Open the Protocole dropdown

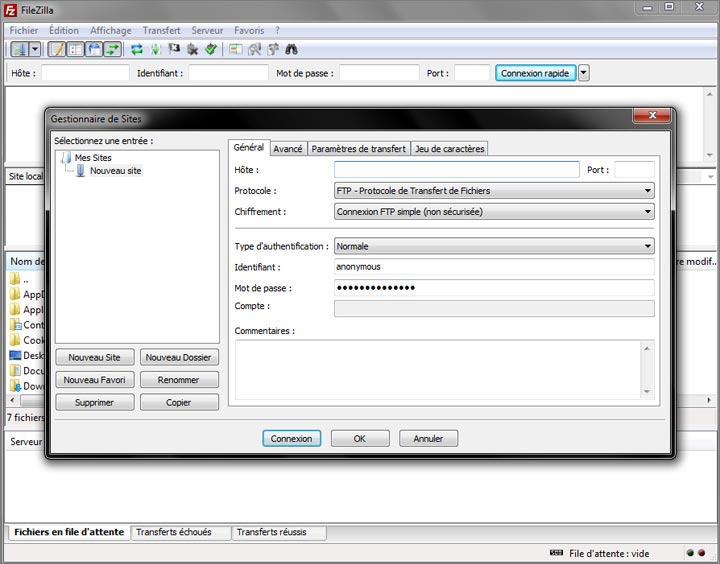(x=494, y=191)
